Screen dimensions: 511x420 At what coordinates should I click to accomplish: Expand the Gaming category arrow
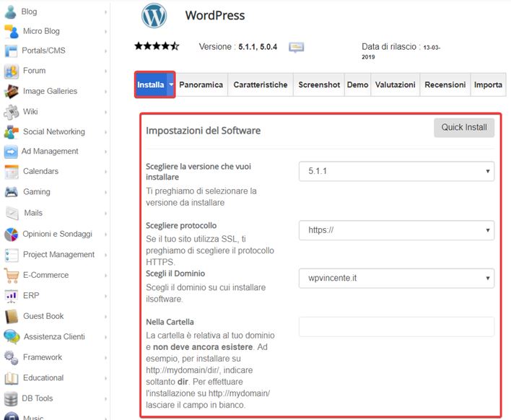[x=105, y=192]
